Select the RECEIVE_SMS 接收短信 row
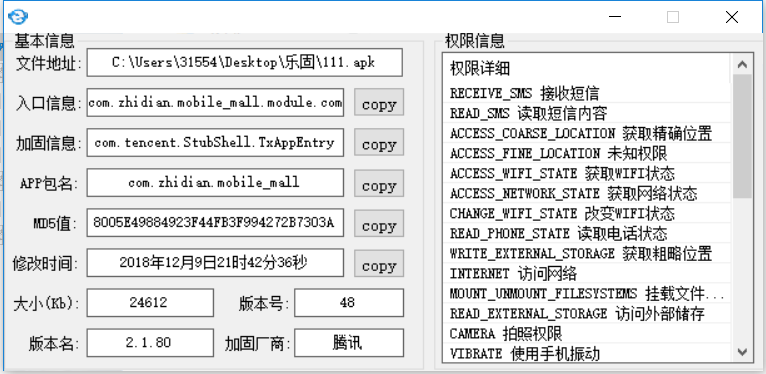This screenshot has width=766, height=374. tap(586, 93)
